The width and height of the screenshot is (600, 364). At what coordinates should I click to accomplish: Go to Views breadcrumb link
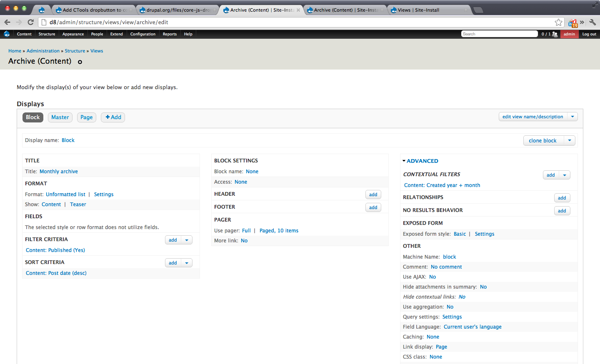click(x=97, y=51)
